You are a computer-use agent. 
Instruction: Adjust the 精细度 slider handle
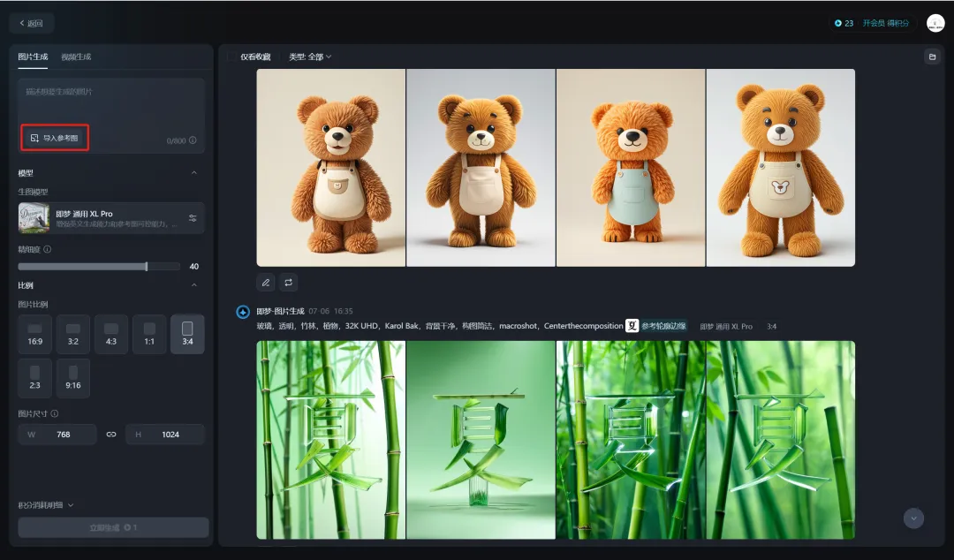pos(147,266)
